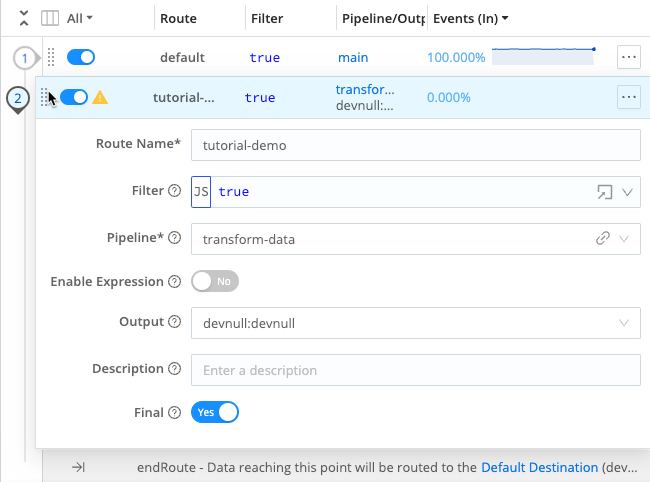
Task: Disable the default route toggle
Action: pyautogui.click(x=81, y=58)
